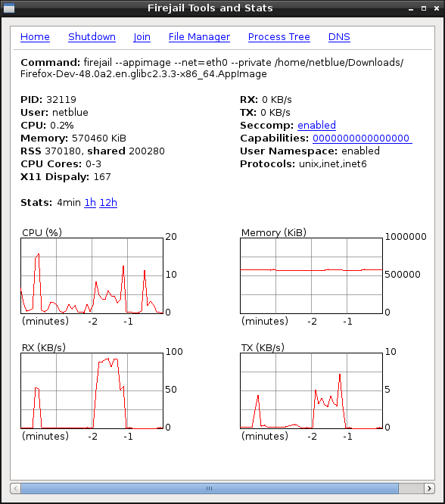Click the RX (KB/s) graph
This screenshot has height=504, width=445.
pyautogui.click(x=92, y=390)
